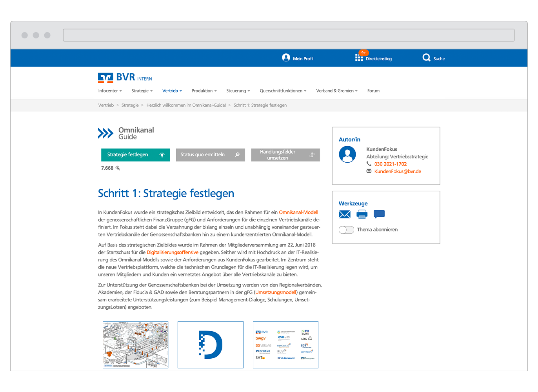Open the Forum menu item
Viewport: 538px width, 392px height.
pos(373,91)
